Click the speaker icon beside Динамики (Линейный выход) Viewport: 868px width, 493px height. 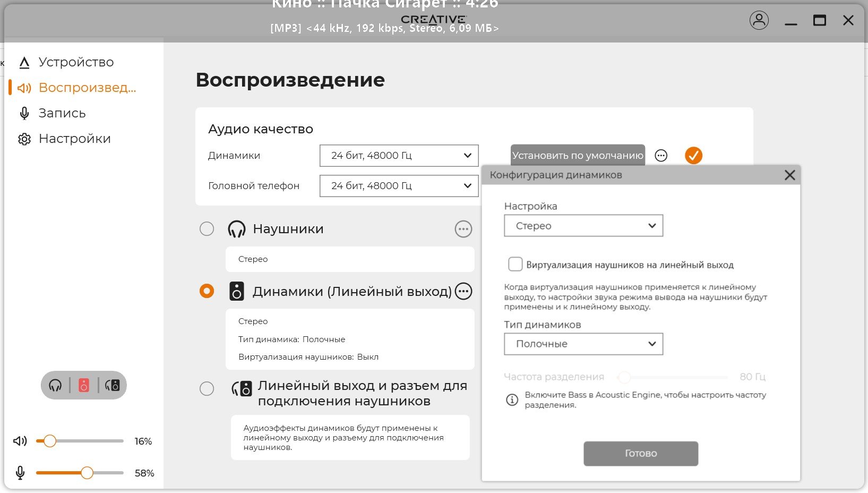[237, 291]
